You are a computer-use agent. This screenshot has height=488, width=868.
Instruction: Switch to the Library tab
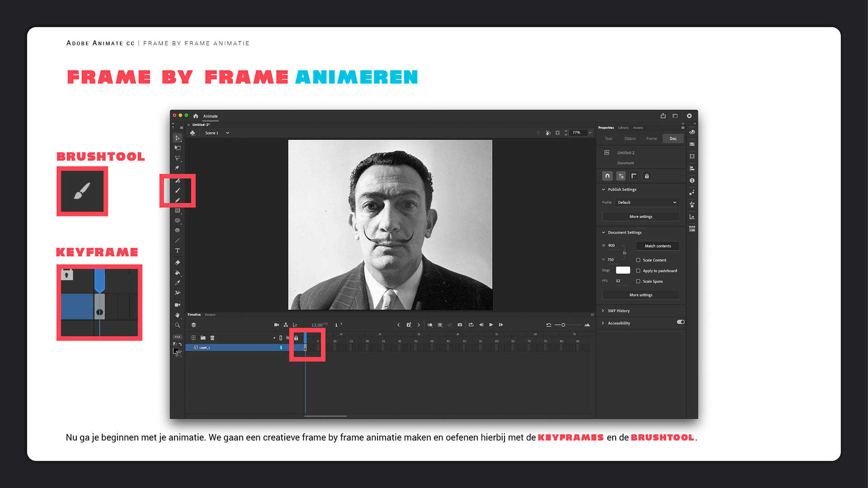(x=623, y=127)
